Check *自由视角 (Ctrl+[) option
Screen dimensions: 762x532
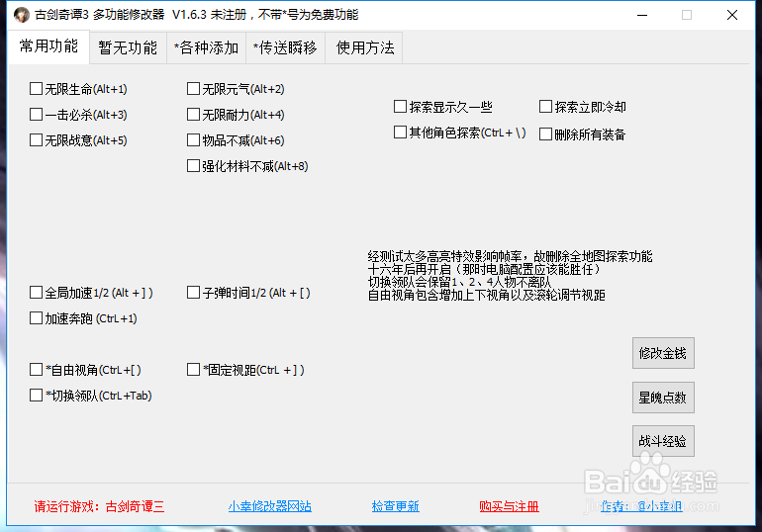click(x=36, y=370)
